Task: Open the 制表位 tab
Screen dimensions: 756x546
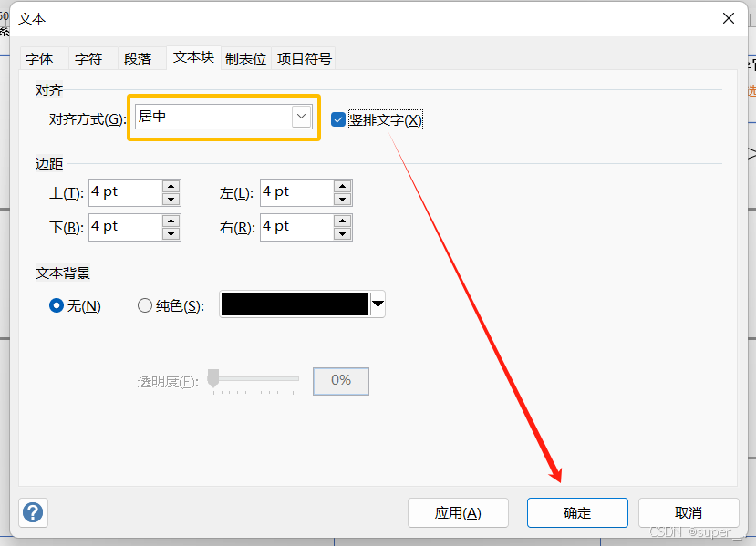Action: (x=245, y=57)
